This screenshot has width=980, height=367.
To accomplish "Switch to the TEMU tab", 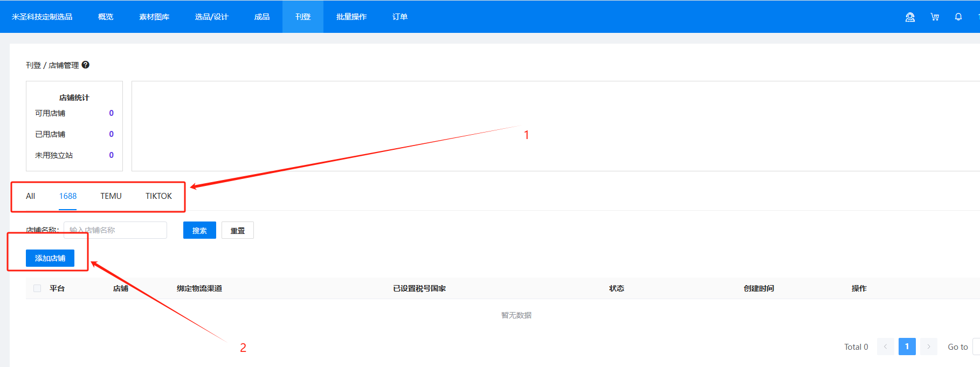I will pos(111,196).
